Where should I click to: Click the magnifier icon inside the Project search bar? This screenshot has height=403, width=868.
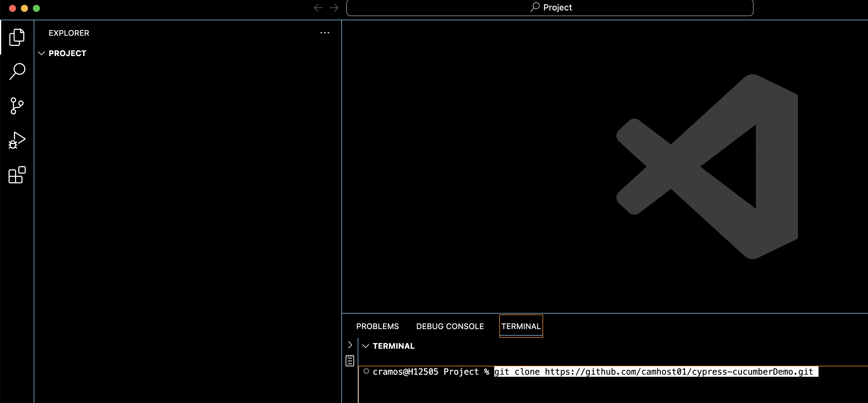click(534, 7)
